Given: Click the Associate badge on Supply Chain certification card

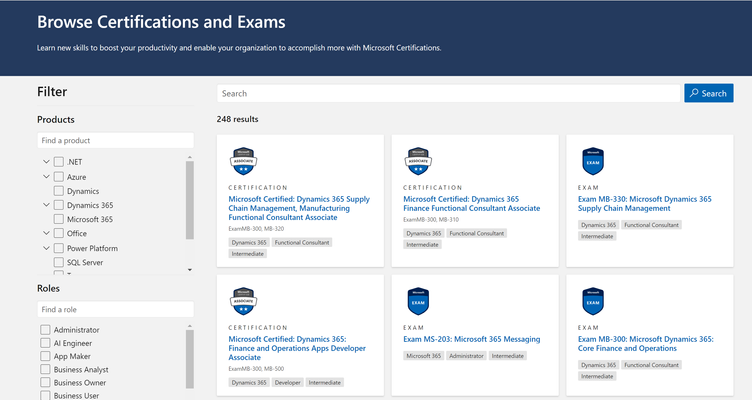Looking at the screenshot, I should pyautogui.click(x=243, y=161).
